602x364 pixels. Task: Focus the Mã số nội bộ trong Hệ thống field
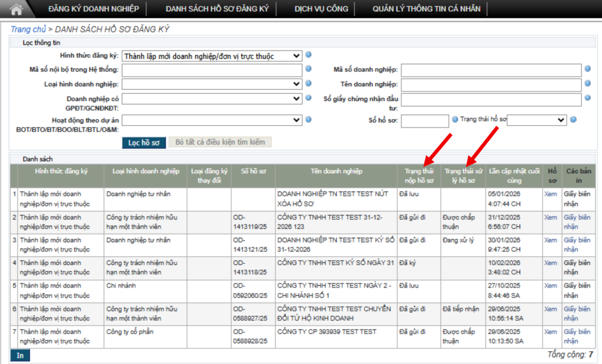click(x=212, y=70)
